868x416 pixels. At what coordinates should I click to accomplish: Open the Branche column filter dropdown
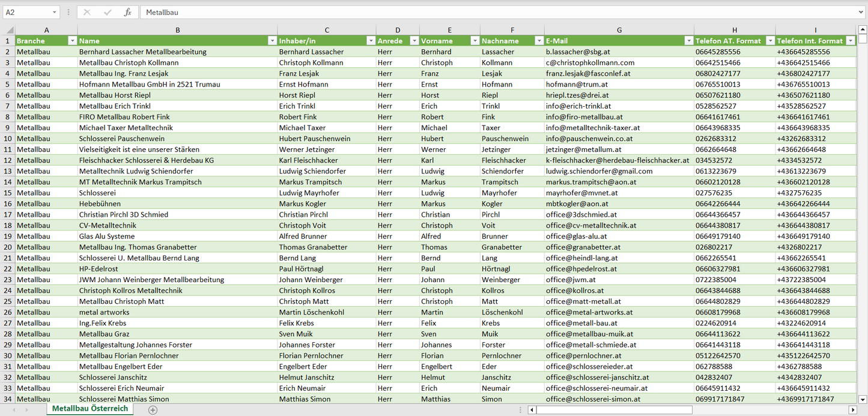pos(72,41)
